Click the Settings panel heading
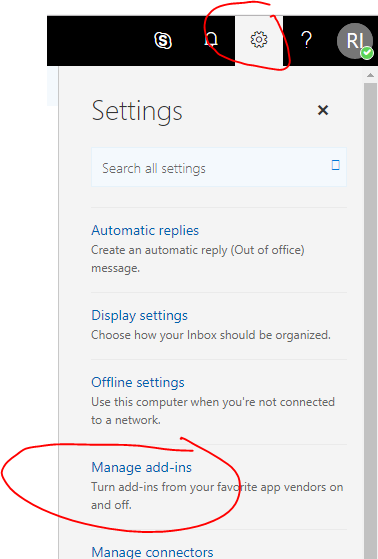This screenshot has height=559, width=378. 137,112
